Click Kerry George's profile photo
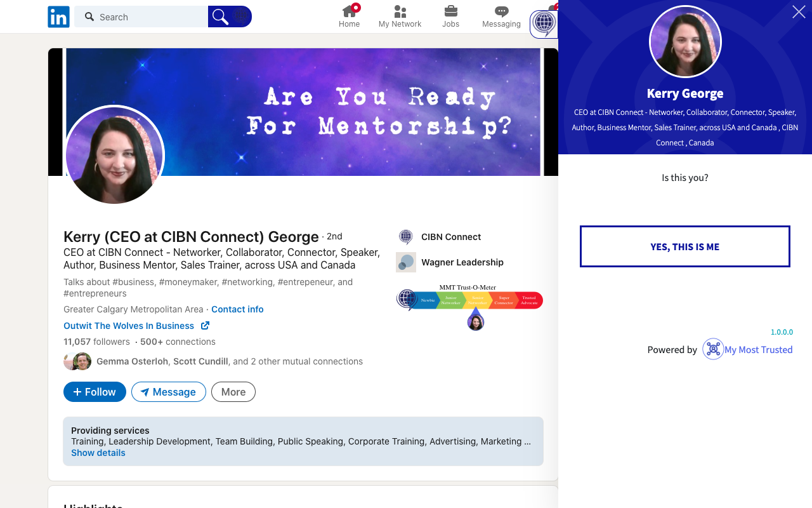 click(114, 155)
